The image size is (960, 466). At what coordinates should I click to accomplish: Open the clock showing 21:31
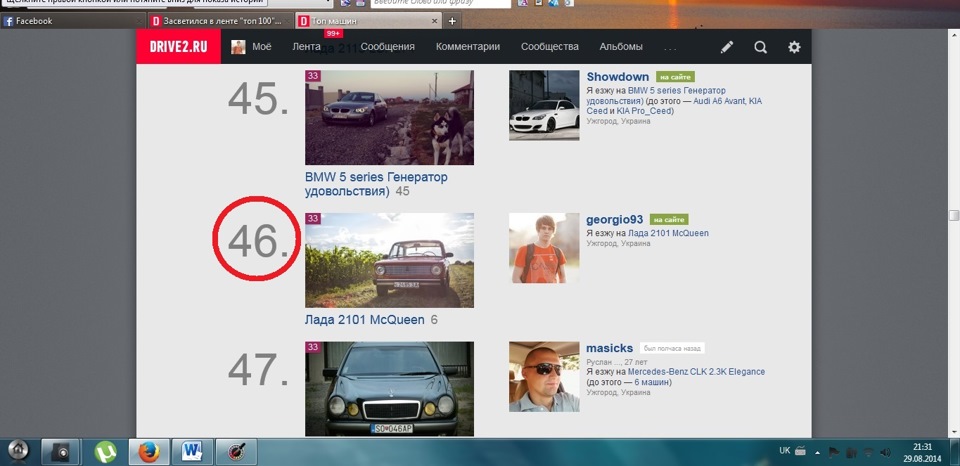point(922,453)
